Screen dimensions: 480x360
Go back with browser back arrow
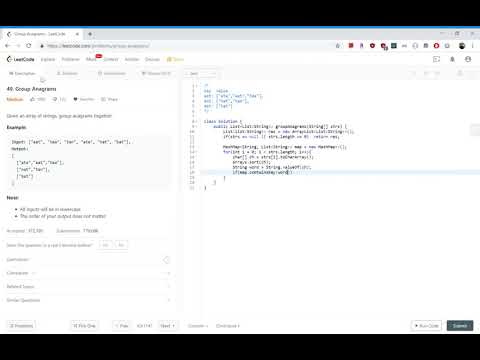(x=8, y=46)
